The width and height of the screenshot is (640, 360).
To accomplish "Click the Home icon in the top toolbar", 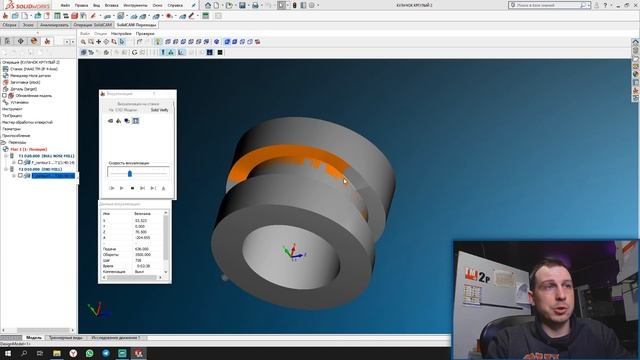I will (208, 5).
